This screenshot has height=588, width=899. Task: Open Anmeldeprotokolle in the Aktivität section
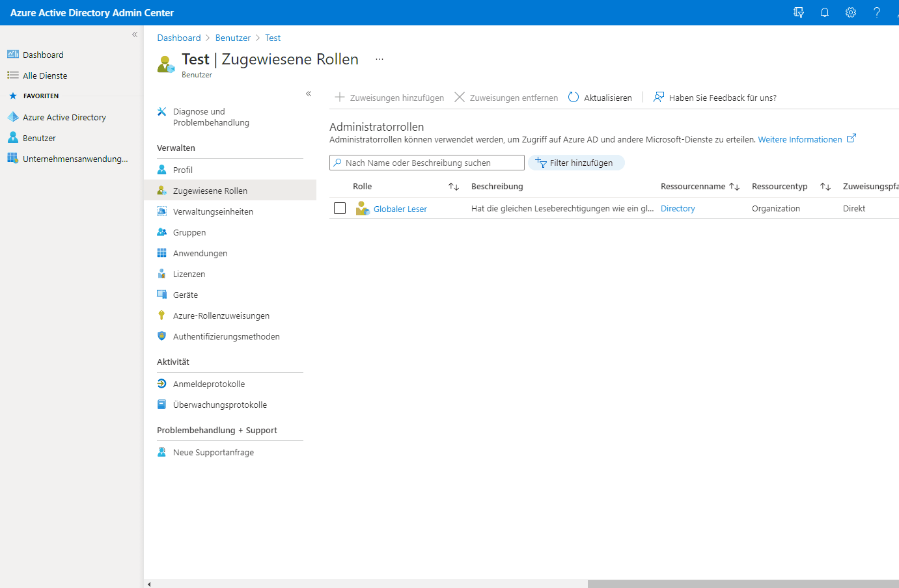pyautogui.click(x=209, y=384)
